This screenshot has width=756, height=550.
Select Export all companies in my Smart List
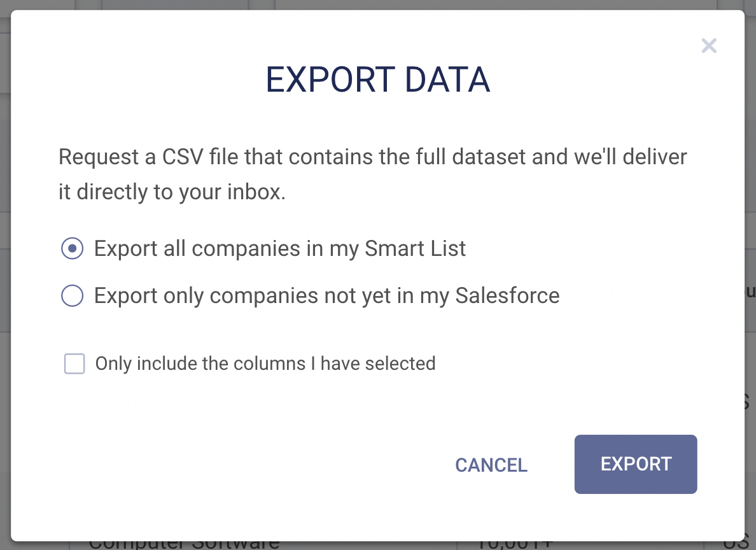(72, 248)
